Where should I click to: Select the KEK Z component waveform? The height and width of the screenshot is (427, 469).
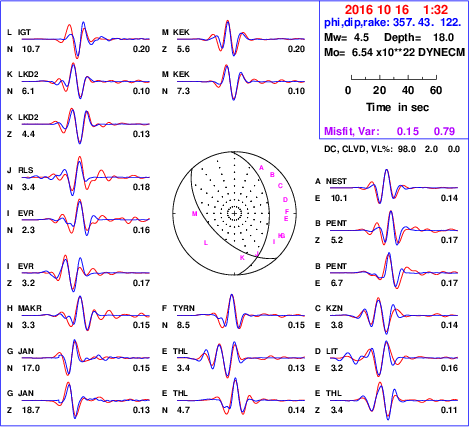(x=241, y=39)
